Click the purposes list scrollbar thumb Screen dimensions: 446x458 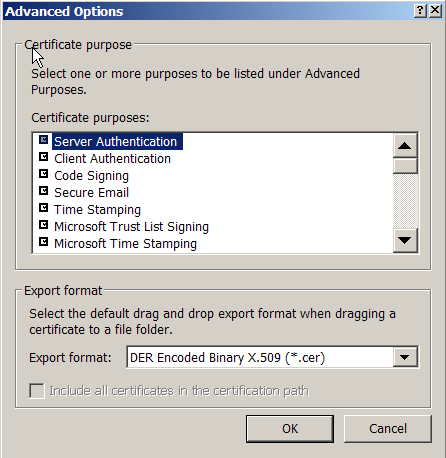[405, 166]
